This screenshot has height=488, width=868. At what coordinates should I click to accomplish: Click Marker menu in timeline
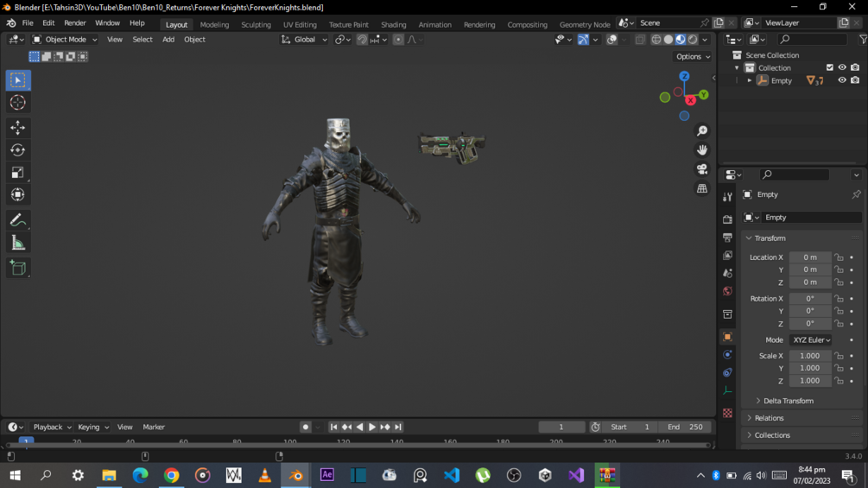click(154, 428)
